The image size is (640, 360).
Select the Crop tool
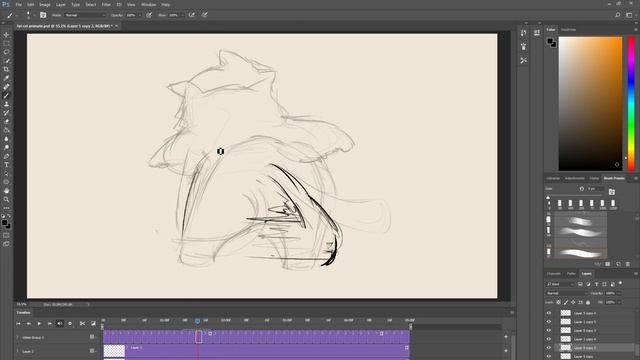(x=6, y=69)
